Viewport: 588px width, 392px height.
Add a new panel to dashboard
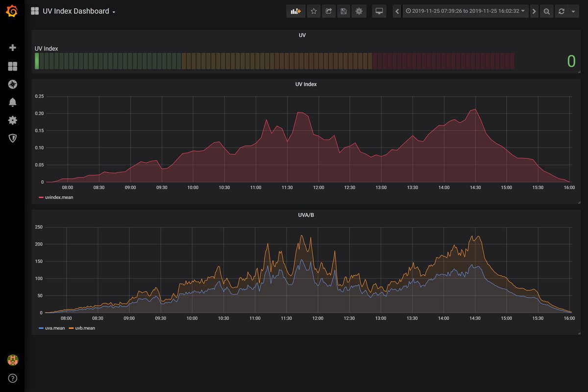pos(295,11)
